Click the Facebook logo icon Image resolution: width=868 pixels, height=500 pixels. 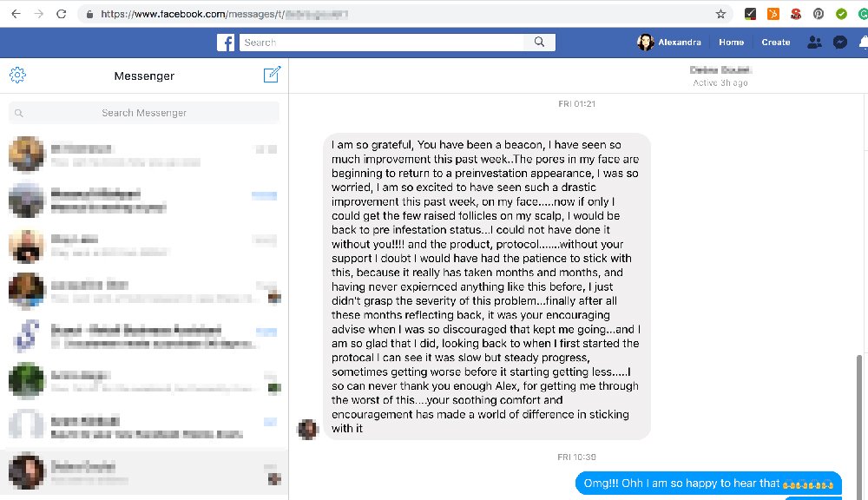pyautogui.click(x=226, y=43)
